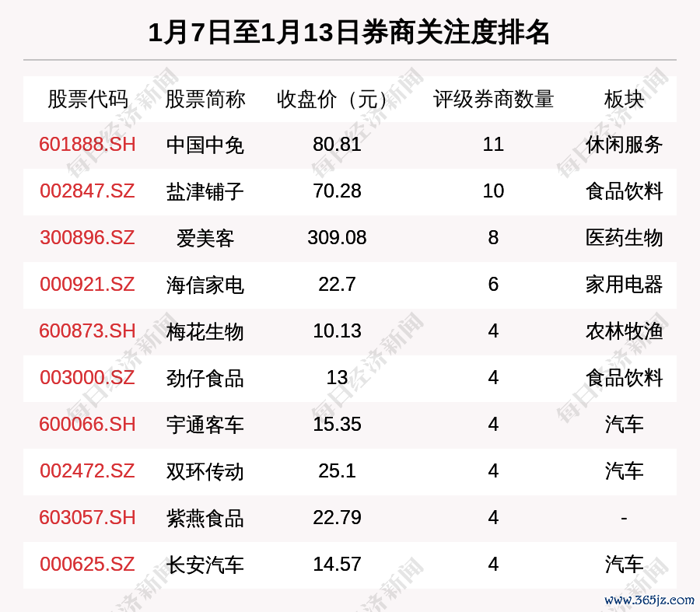Click sector 医药生物
The image size is (700, 612).
coord(624,238)
